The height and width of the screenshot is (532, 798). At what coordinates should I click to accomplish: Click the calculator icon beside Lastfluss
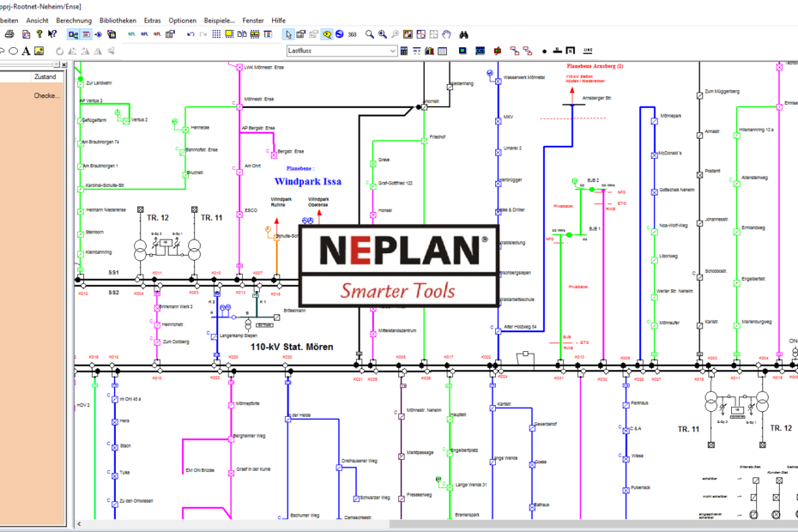tap(404, 51)
